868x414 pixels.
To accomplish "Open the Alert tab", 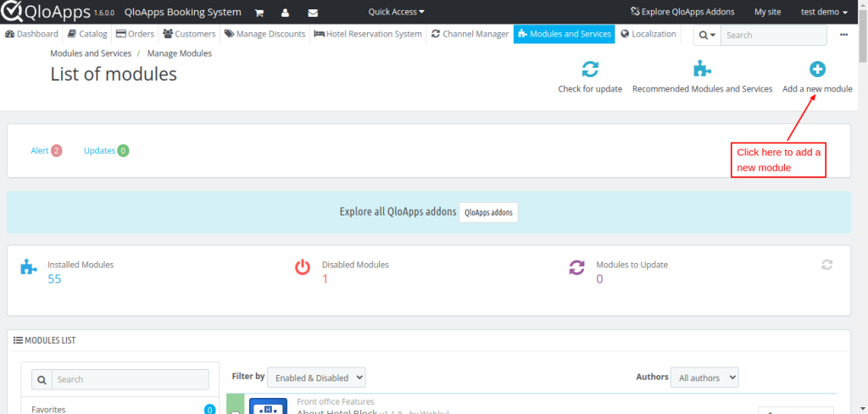I will coord(47,151).
